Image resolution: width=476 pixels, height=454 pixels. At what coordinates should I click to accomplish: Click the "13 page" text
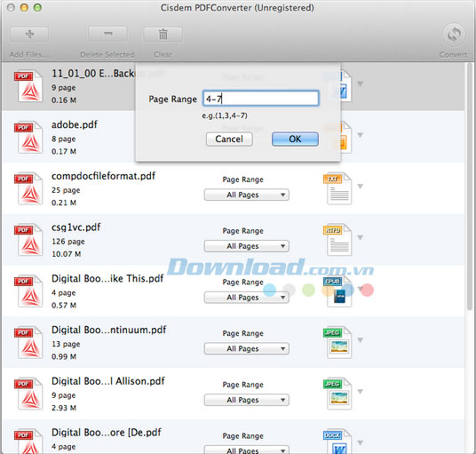point(66,345)
